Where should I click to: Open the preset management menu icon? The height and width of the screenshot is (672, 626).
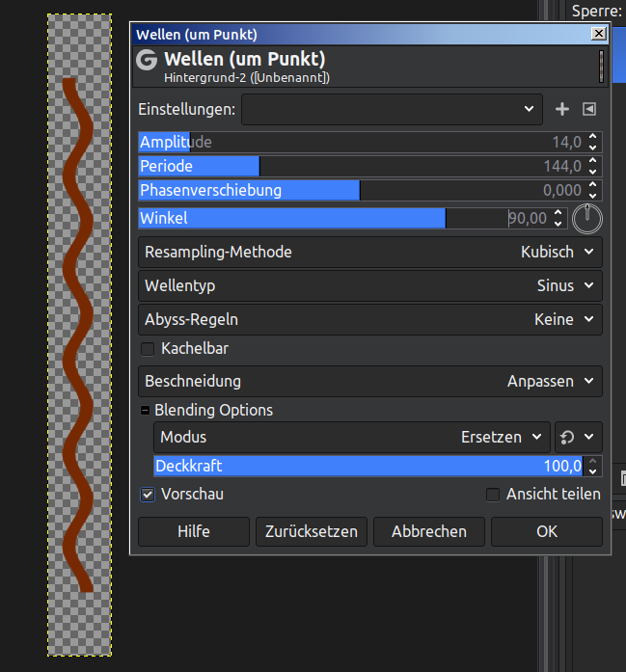589,110
